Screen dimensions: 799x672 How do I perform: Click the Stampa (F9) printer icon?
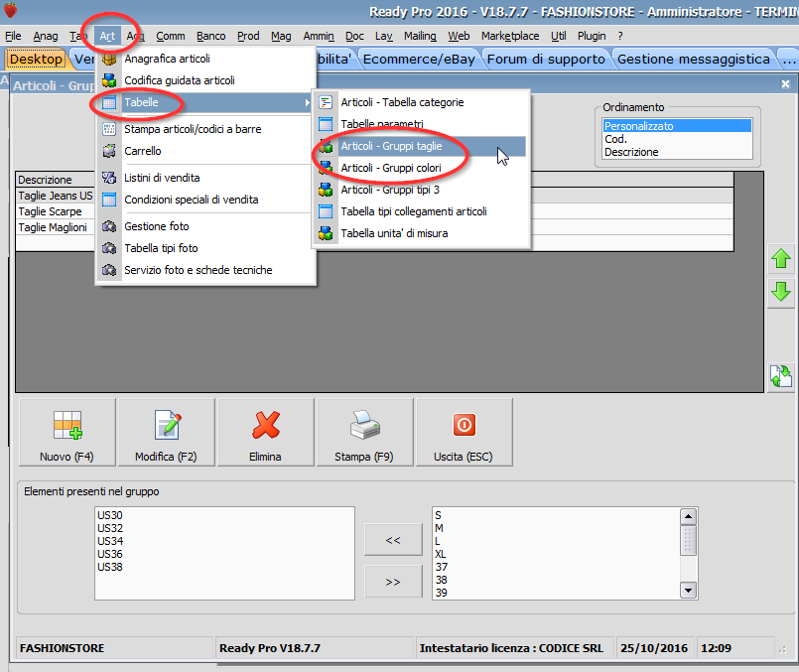coord(365,426)
